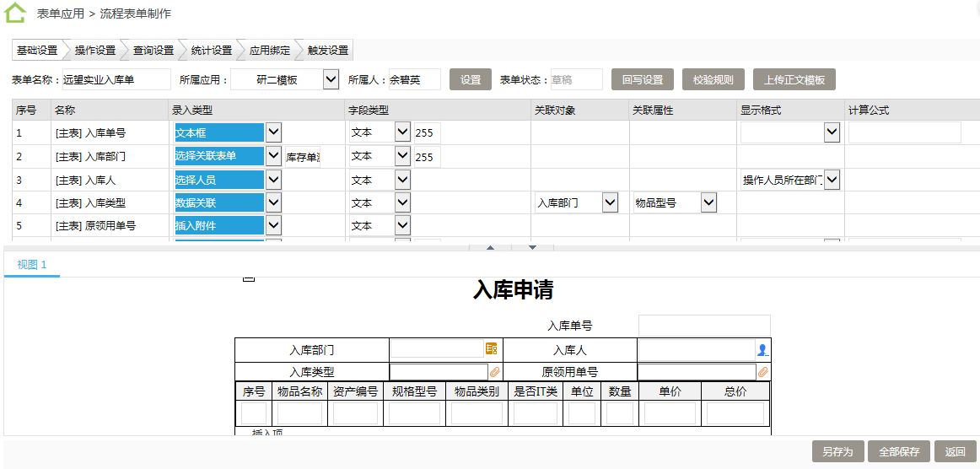The width and height of the screenshot is (980, 469).
Task: Collapse the form using the small minus box
Action: tap(249, 278)
